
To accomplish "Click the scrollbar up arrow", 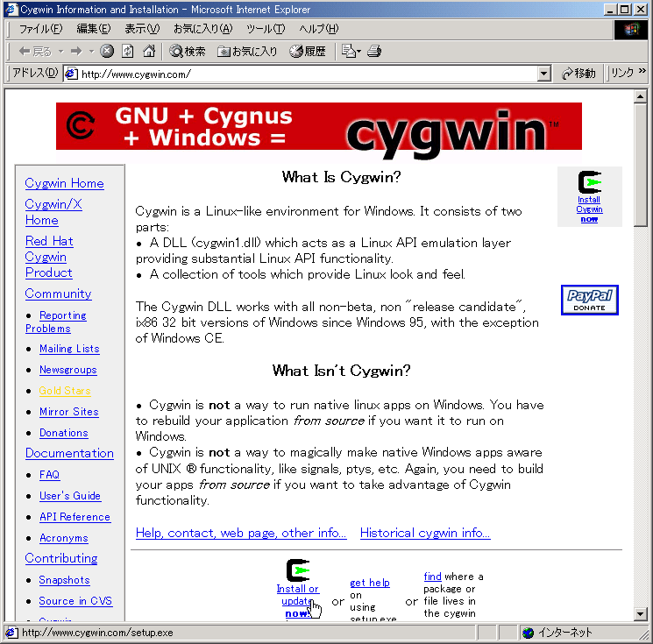I will (640, 96).
